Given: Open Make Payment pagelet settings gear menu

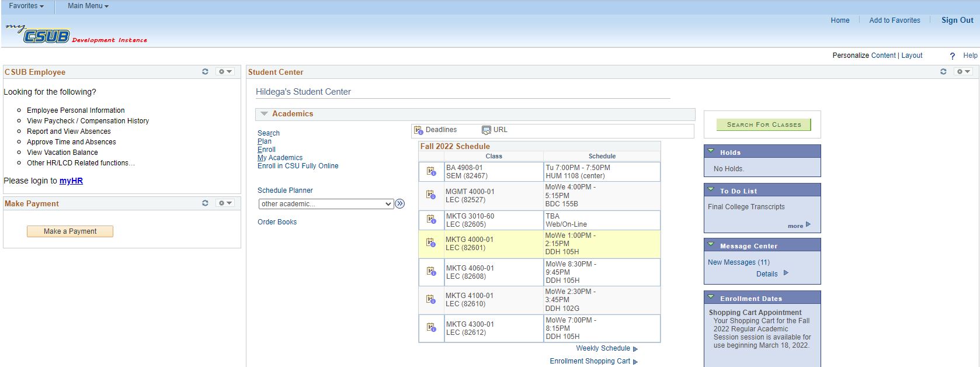Looking at the screenshot, I should coord(225,203).
